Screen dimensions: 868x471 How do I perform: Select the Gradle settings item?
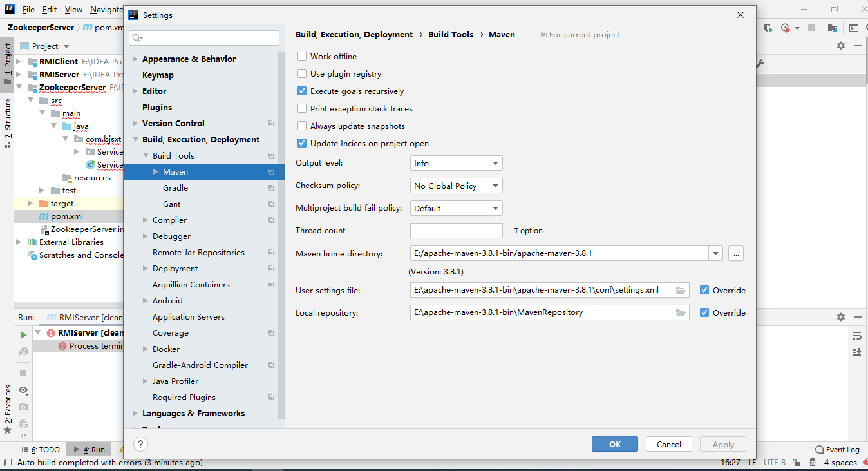pos(175,188)
